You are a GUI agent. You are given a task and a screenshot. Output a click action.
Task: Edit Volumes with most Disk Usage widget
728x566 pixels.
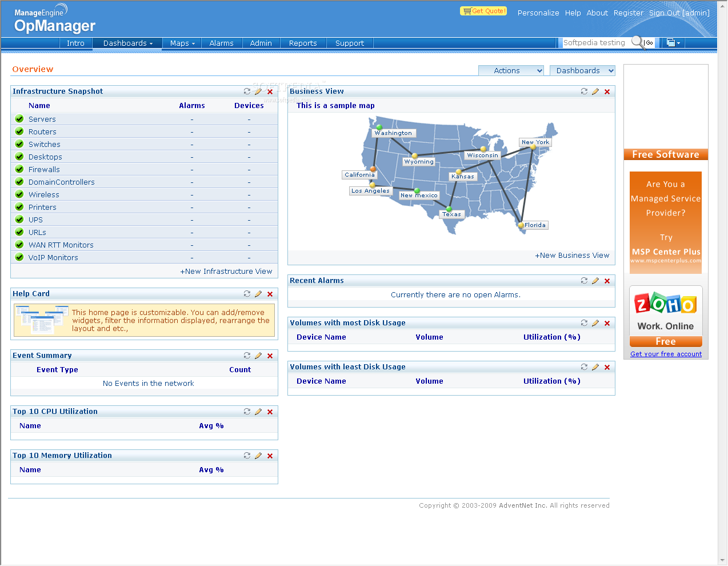click(x=595, y=323)
